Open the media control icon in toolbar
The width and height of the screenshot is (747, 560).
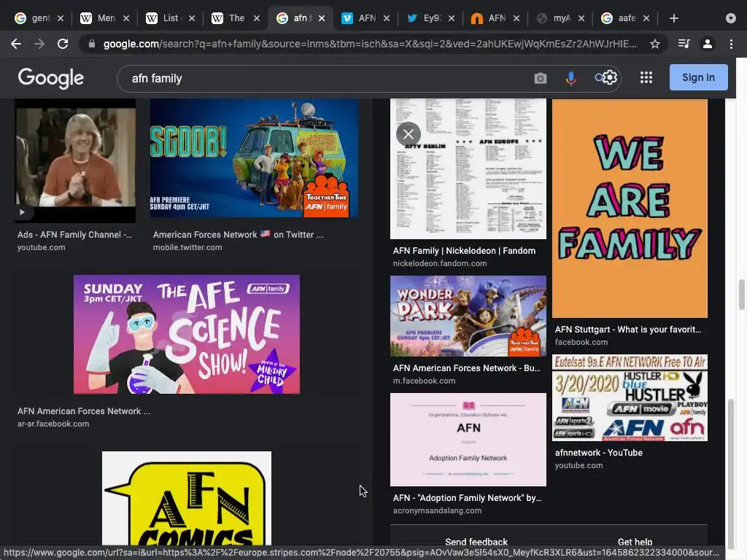tap(684, 44)
